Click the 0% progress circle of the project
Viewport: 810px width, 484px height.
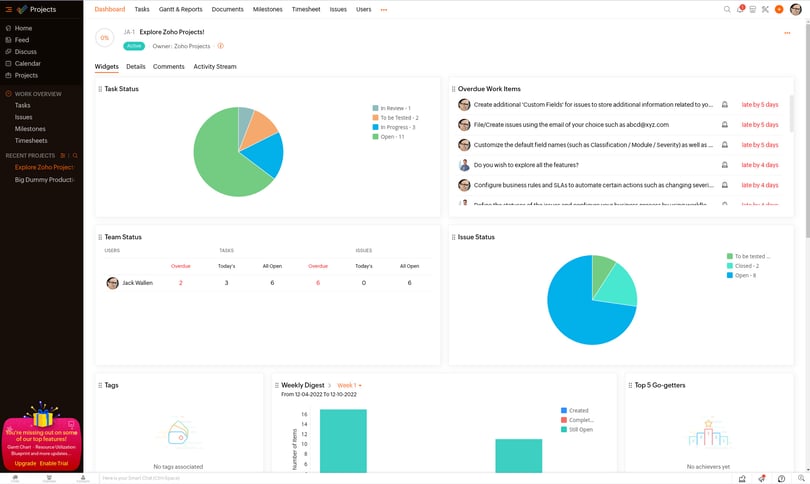[105, 38]
